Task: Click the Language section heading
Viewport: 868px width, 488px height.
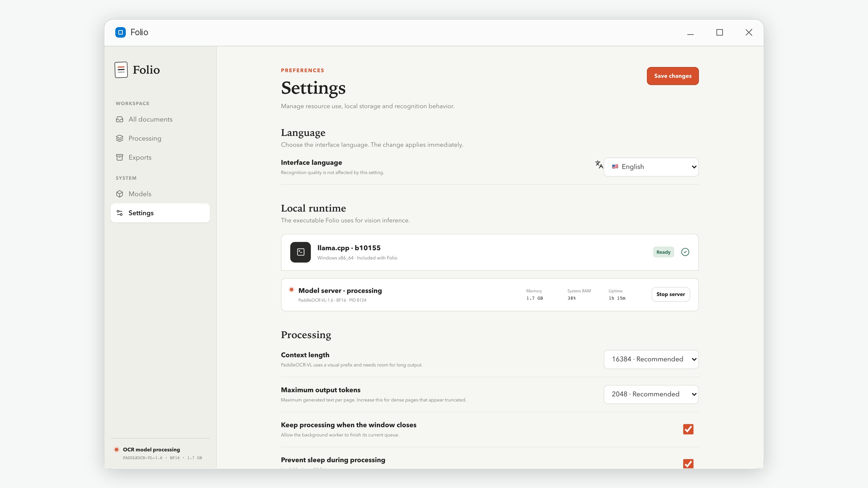Action: click(303, 133)
